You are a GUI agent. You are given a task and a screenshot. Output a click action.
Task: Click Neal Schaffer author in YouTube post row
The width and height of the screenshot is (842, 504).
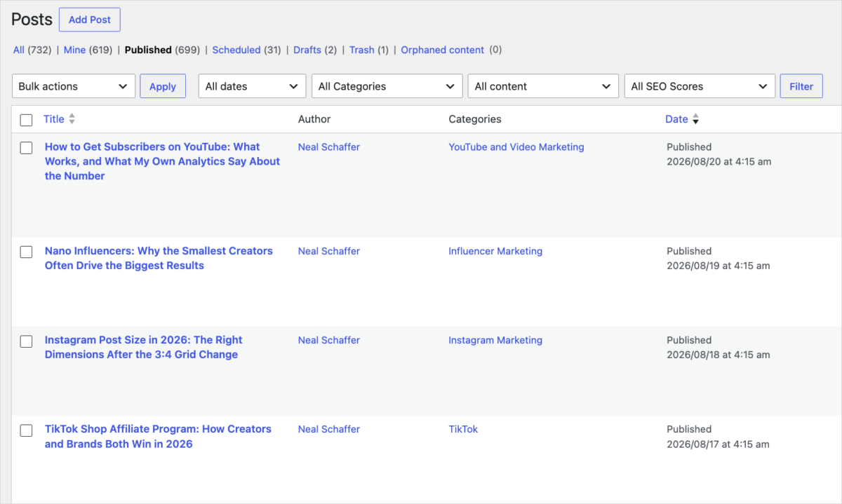click(x=329, y=147)
